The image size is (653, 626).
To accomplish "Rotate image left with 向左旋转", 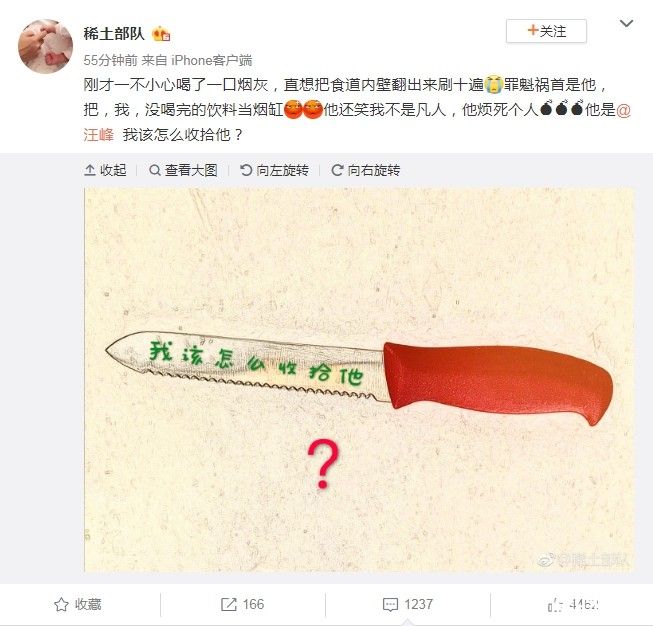I will tap(274, 170).
